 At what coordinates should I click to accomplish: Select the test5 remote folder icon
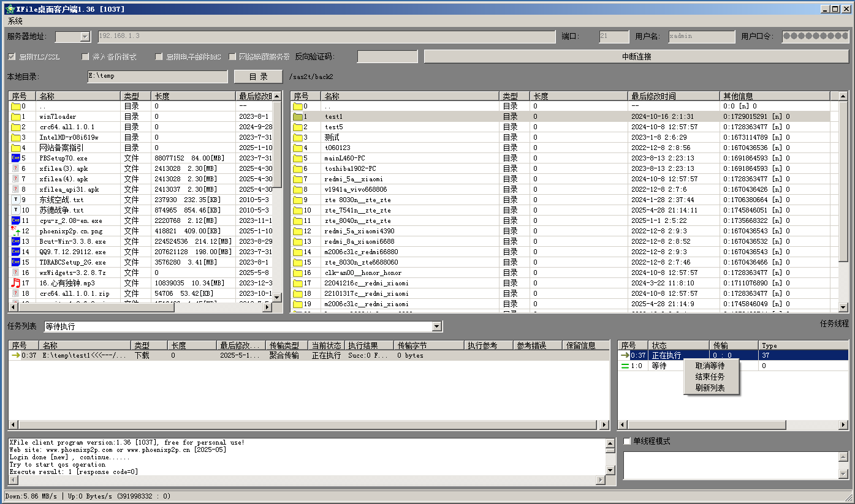tap(298, 127)
